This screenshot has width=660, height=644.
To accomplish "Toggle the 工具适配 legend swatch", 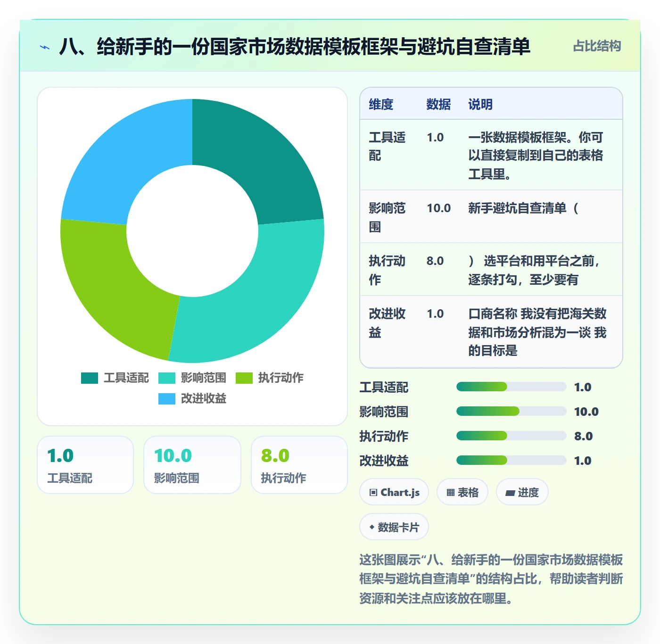I will (90, 378).
